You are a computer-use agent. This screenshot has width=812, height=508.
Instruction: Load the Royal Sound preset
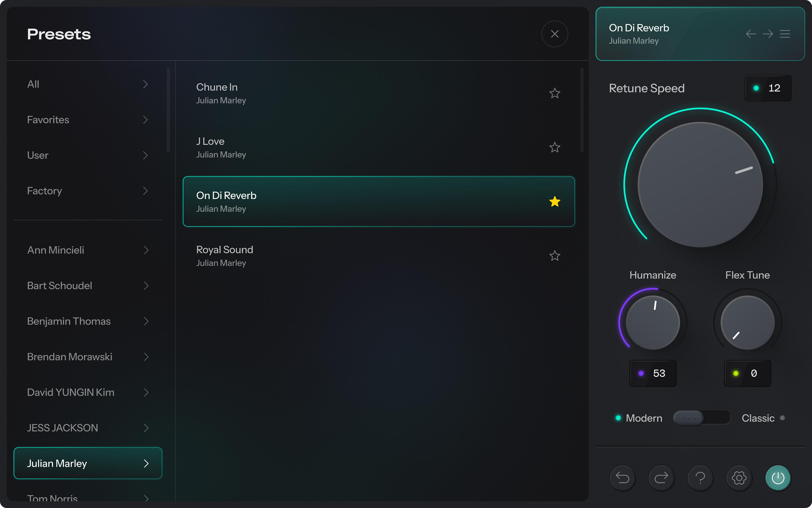379,256
